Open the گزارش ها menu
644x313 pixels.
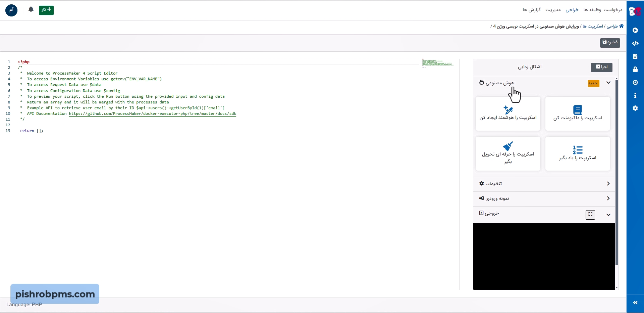(532, 10)
